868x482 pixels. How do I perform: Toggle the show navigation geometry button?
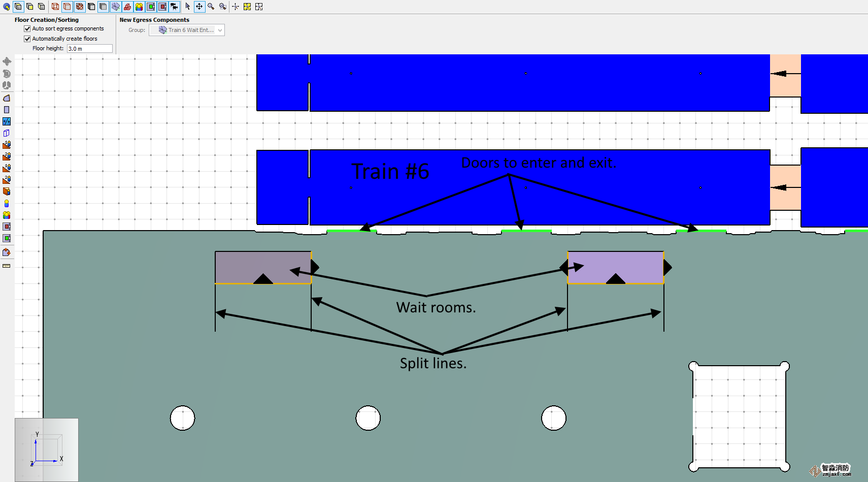(x=116, y=7)
